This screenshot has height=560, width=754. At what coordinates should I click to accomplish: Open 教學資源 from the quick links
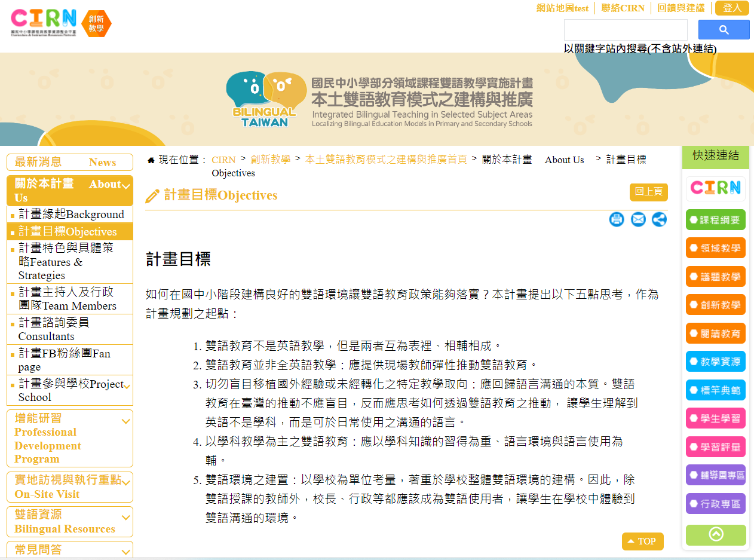click(715, 362)
